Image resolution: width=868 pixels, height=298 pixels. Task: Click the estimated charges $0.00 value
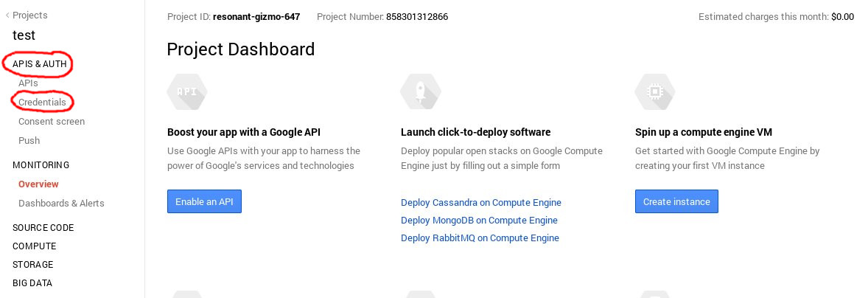pyautogui.click(x=842, y=17)
